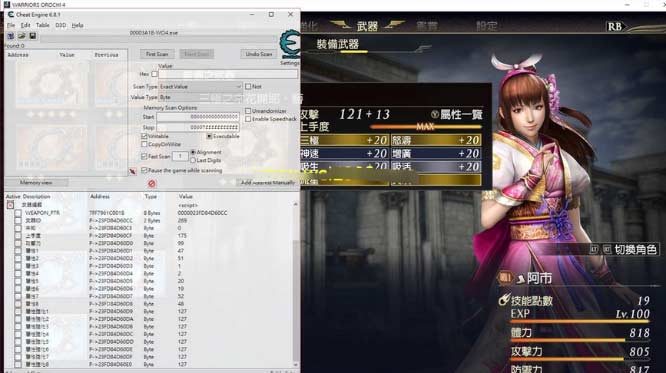Toggle the Hex checkbox
The image size is (666, 373).
(x=155, y=74)
